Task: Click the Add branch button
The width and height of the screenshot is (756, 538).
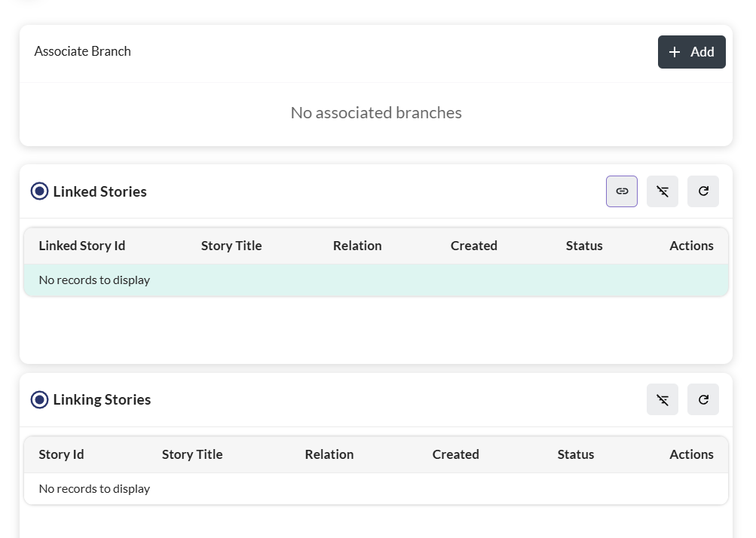Action: coord(691,52)
